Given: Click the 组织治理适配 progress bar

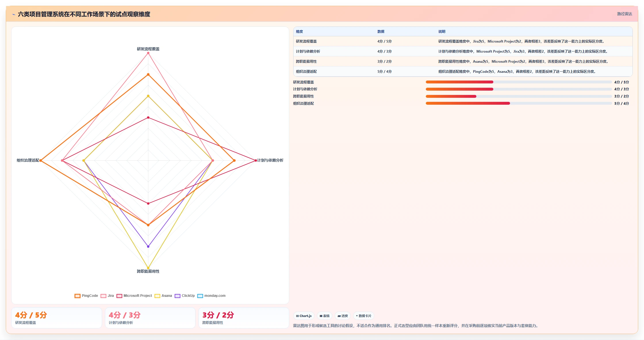Looking at the screenshot, I should [x=519, y=103].
